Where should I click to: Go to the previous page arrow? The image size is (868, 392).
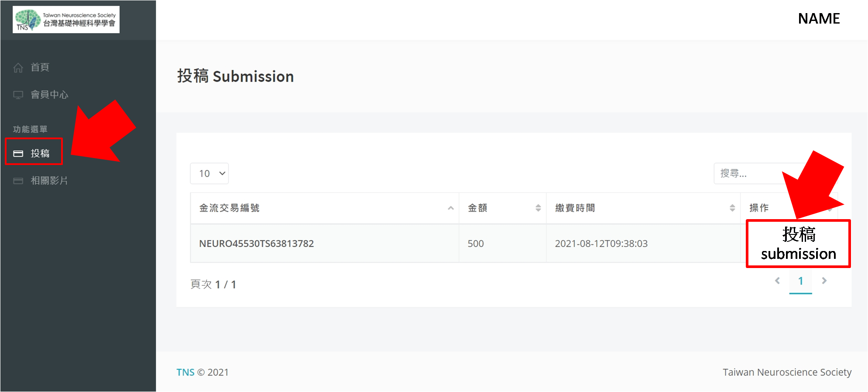[777, 281]
